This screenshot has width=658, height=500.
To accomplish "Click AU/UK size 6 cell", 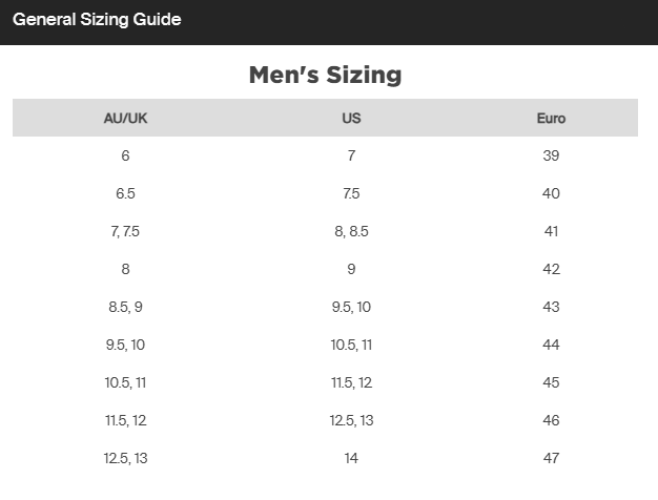I will (x=125, y=156).
